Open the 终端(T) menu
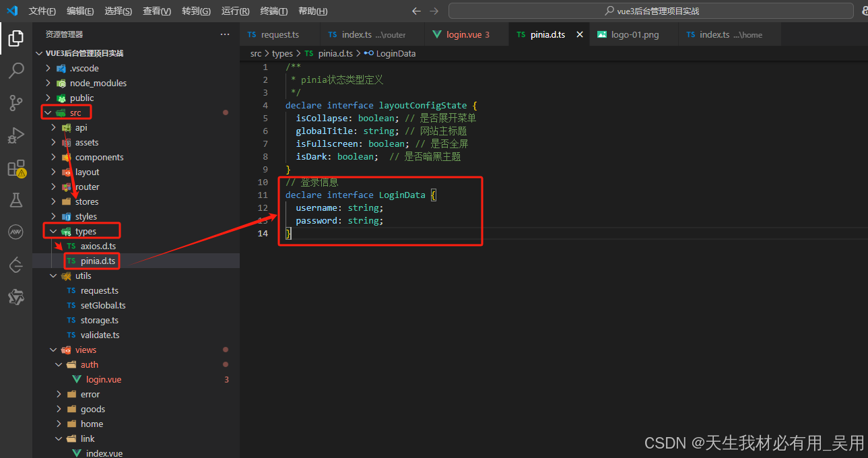The width and height of the screenshot is (868, 458). [273, 11]
